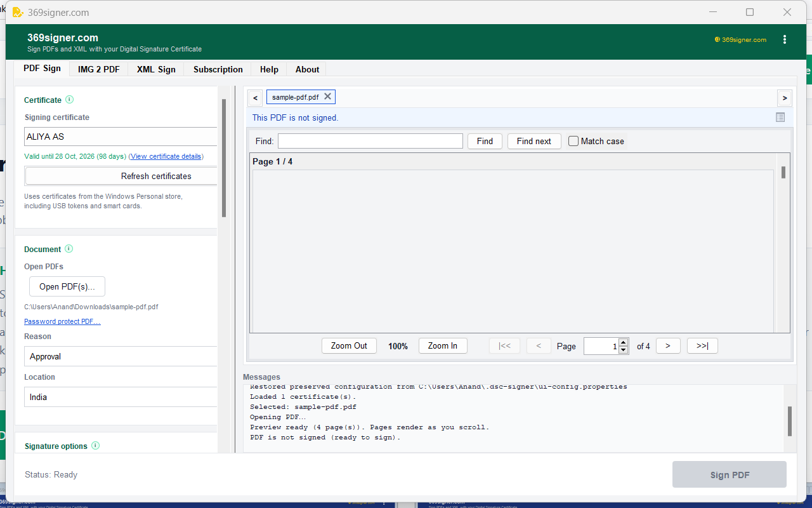Click 'PDF is not signed (ready to sign).' message
Screen dimensions: 812x508
coord(325,438)
